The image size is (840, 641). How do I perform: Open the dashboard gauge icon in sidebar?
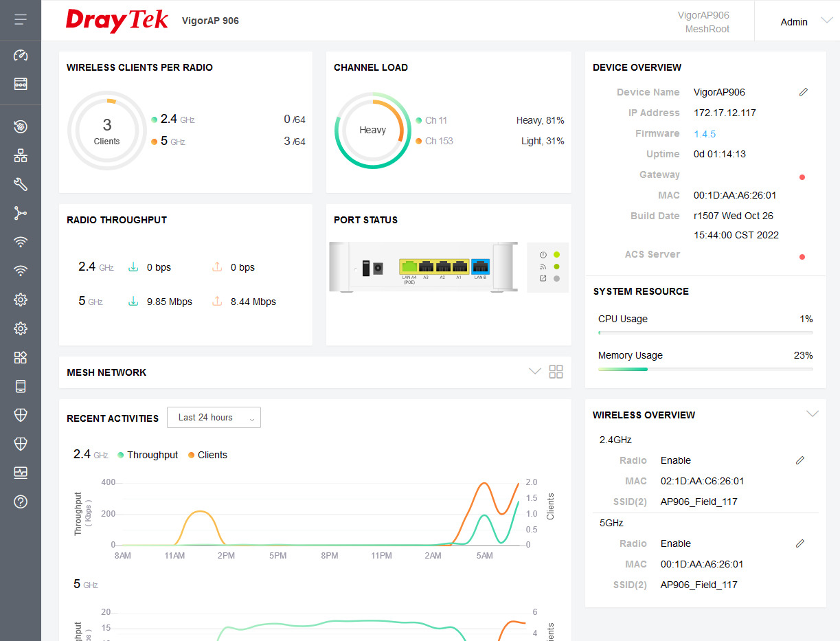[21, 55]
